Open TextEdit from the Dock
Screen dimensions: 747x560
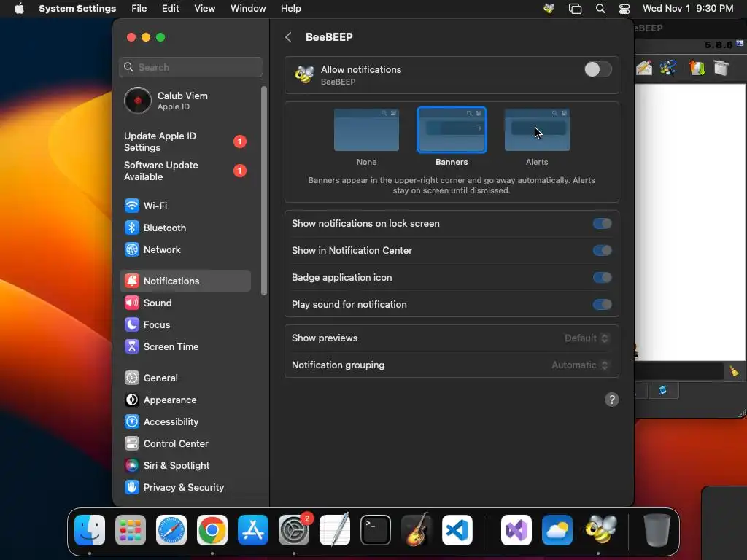point(334,529)
